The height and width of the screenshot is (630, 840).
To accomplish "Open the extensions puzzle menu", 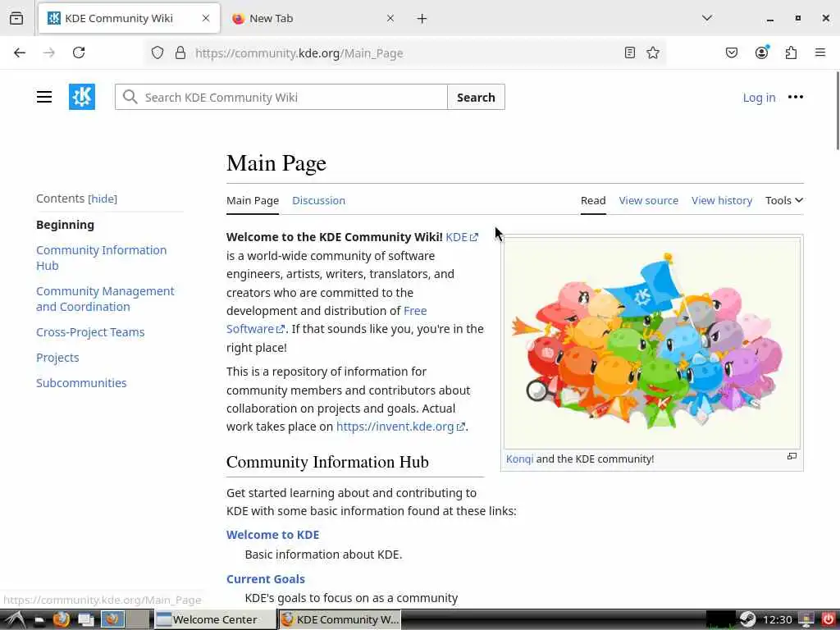I will point(791,52).
